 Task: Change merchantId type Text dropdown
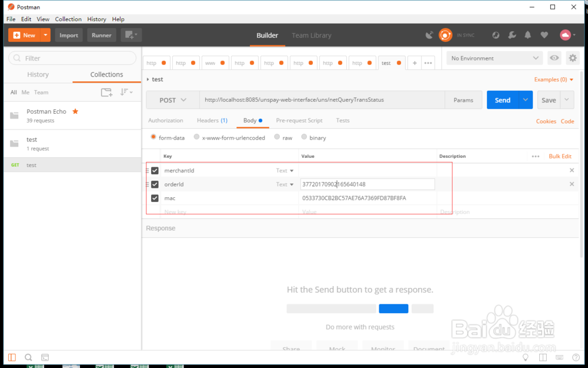pos(285,171)
